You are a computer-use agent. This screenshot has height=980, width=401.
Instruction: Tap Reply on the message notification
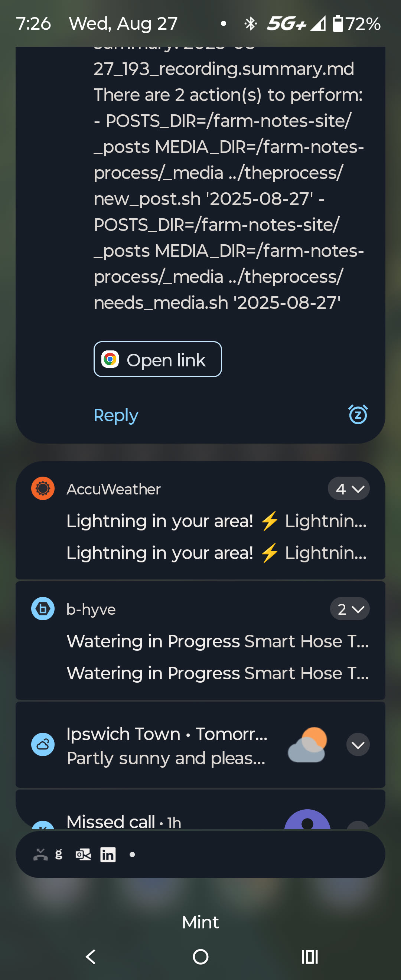pyautogui.click(x=115, y=415)
